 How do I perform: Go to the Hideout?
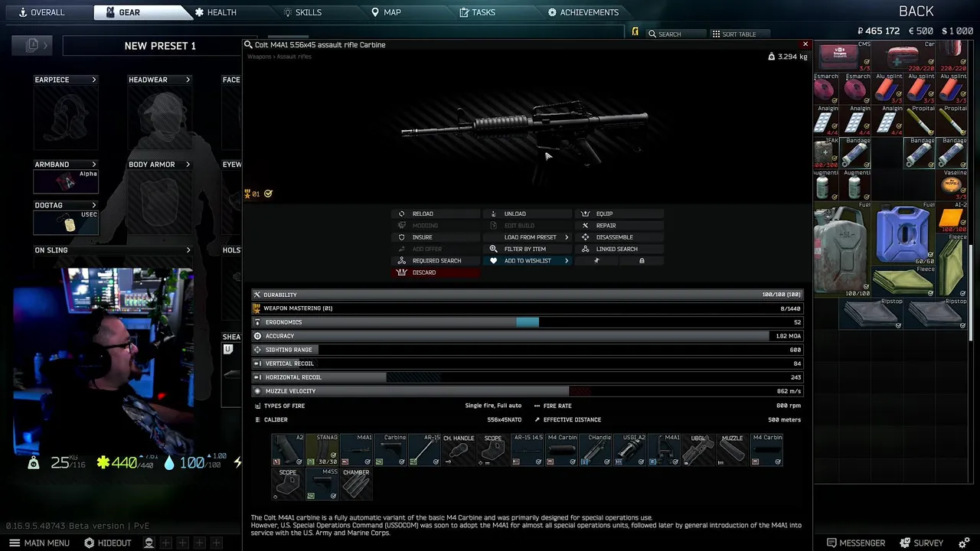[x=108, y=543]
